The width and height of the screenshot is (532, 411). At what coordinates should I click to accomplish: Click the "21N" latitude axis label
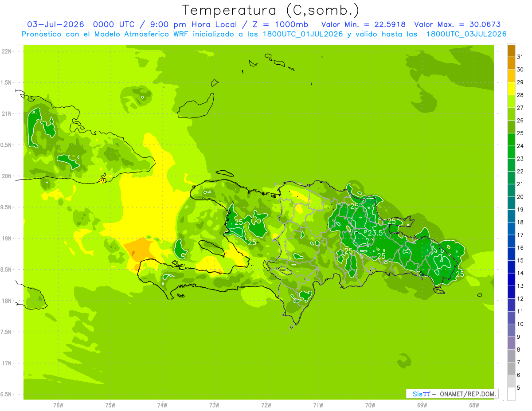(x=7, y=114)
